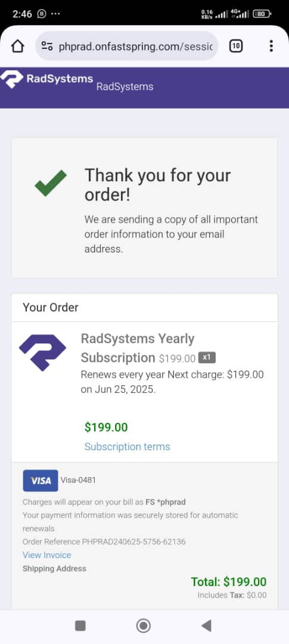Tap the green order confirmation checkmark

[x=51, y=183]
